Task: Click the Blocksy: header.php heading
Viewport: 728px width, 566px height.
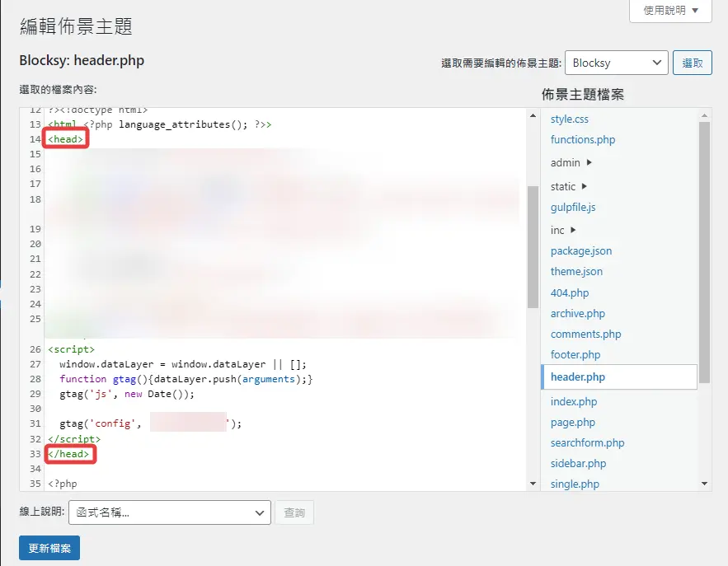Action: pos(82,60)
